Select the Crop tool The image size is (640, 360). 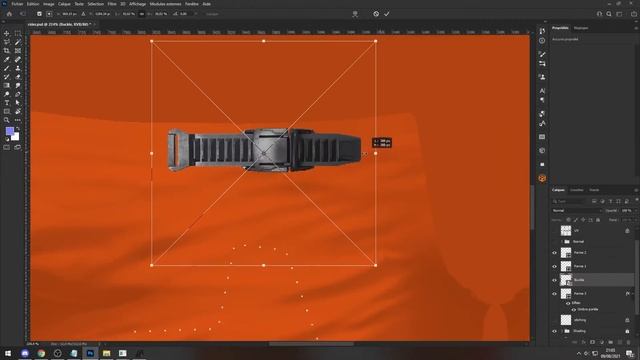click(7, 51)
